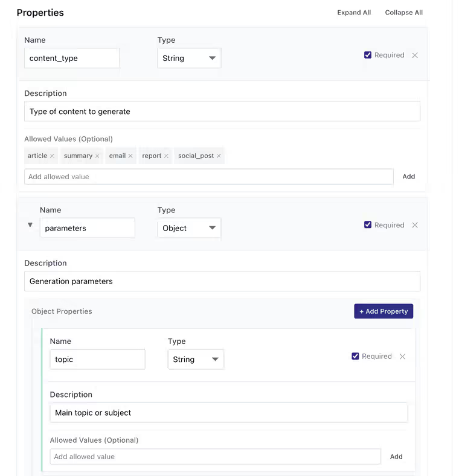The image size is (459, 476).
Task: Open Type dropdown for topic property
Action: click(196, 360)
